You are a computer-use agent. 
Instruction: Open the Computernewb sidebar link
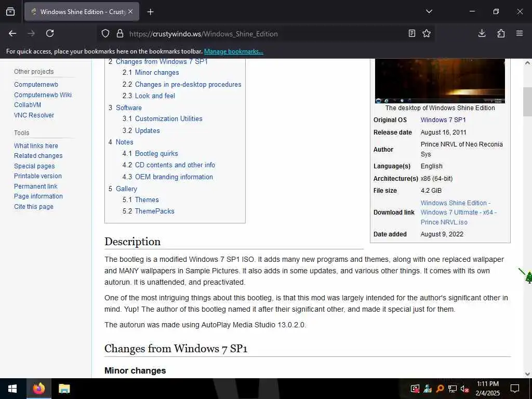pyautogui.click(x=36, y=85)
